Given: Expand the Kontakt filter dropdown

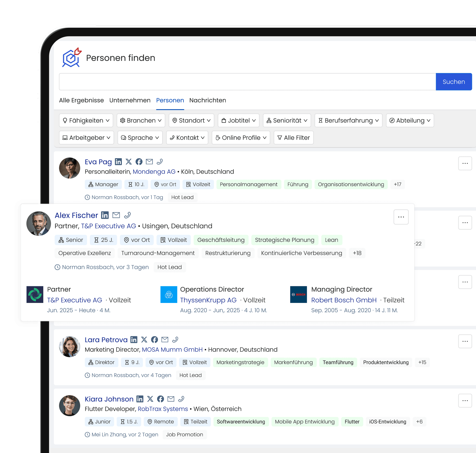Looking at the screenshot, I should click(x=187, y=138).
